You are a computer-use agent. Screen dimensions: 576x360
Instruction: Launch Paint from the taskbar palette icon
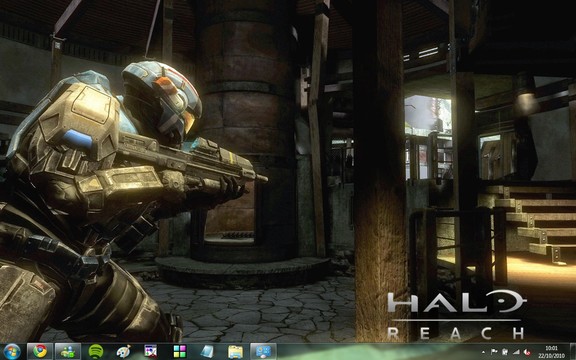point(123,352)
